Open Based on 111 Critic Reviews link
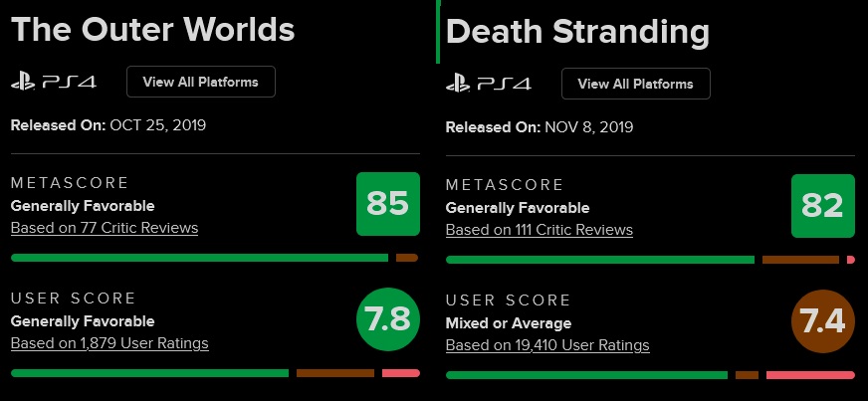 click(x=540, y=230)
